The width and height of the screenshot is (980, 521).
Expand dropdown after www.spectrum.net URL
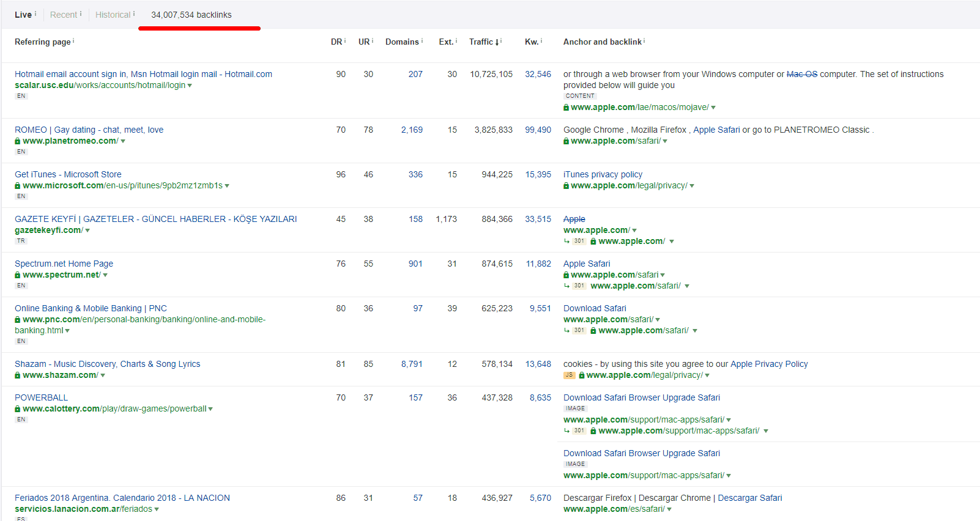105,275
